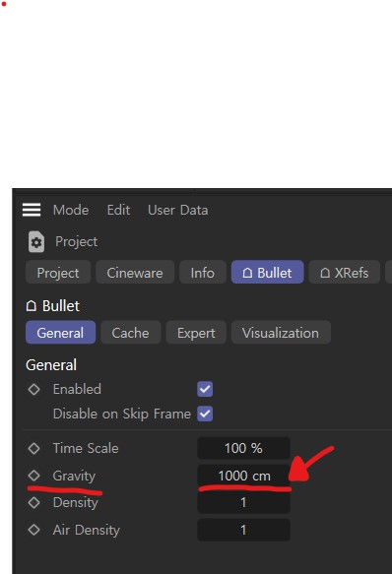Image resolution: width=392 pixels, height=574 pixels.
Task: Open the Mode menu
Action: [71, 210]
